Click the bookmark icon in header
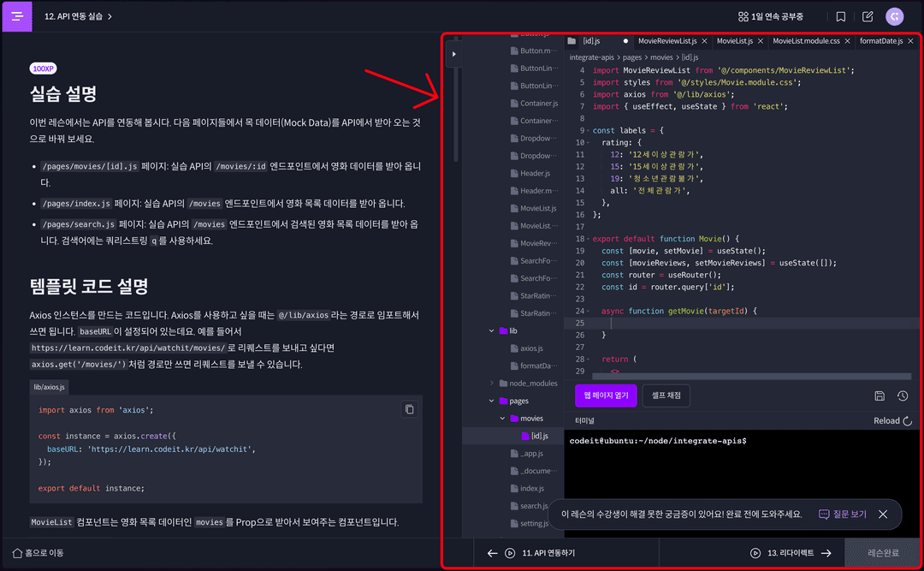This screenshot has width=924, height=571. click(x=841, y=16)
